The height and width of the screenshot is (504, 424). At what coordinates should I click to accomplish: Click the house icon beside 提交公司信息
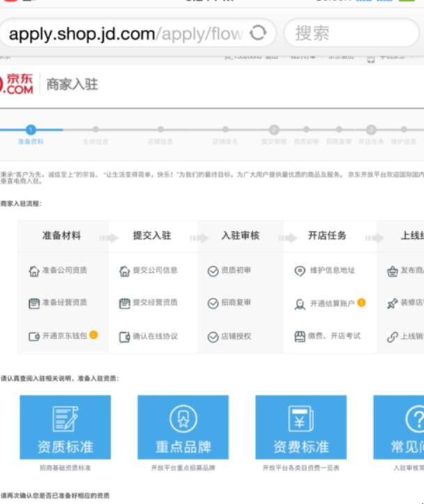click(125, 271)
